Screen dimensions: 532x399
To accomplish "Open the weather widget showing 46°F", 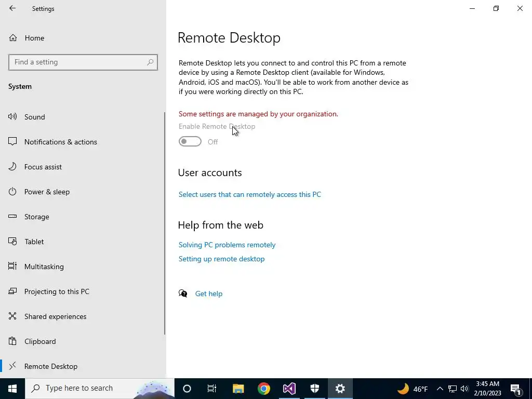I will [x=412, y=389].
